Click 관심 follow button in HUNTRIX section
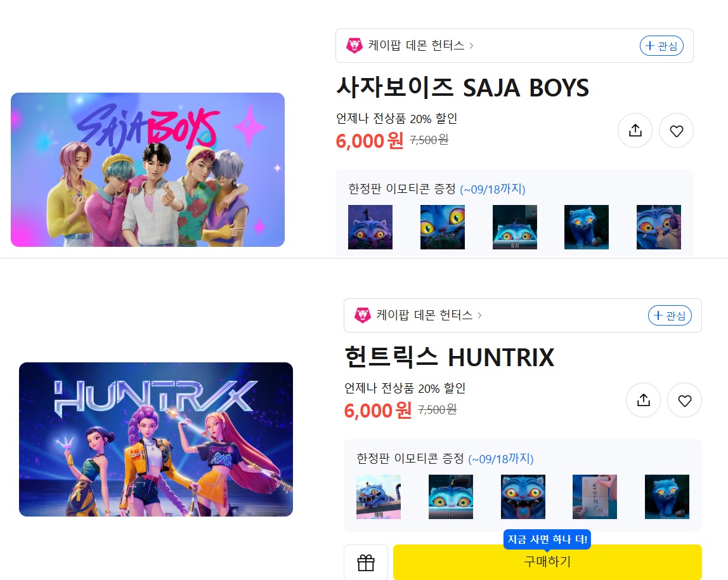 [x=670, y=315]
